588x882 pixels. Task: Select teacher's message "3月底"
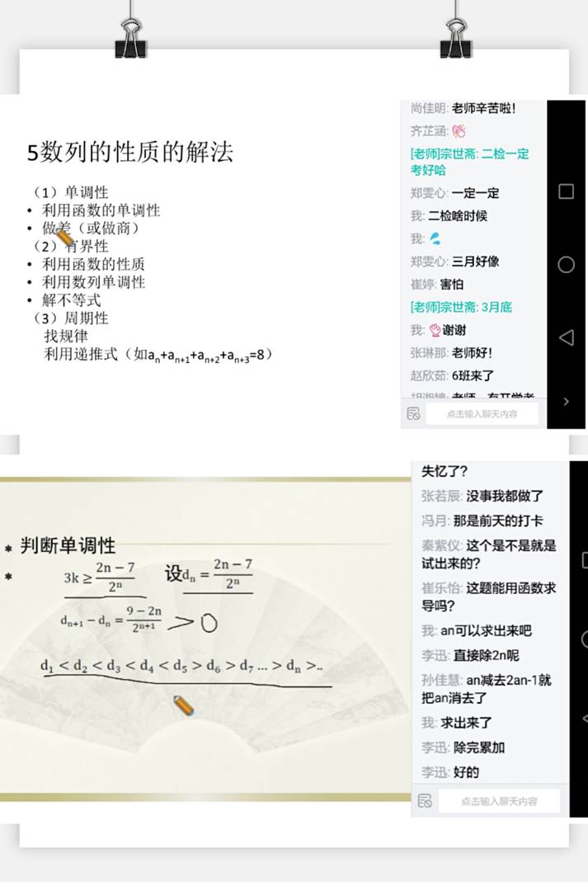pyautogui.click(x=461, y=307)
